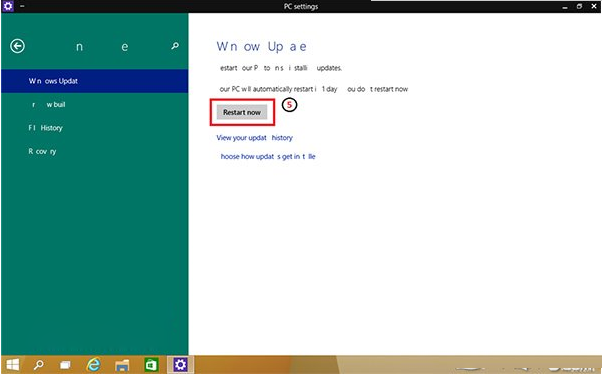Minimize the PC settings window
Image resolution: width=602 pixels, height=374 pixels.
[x=564, y=7]
